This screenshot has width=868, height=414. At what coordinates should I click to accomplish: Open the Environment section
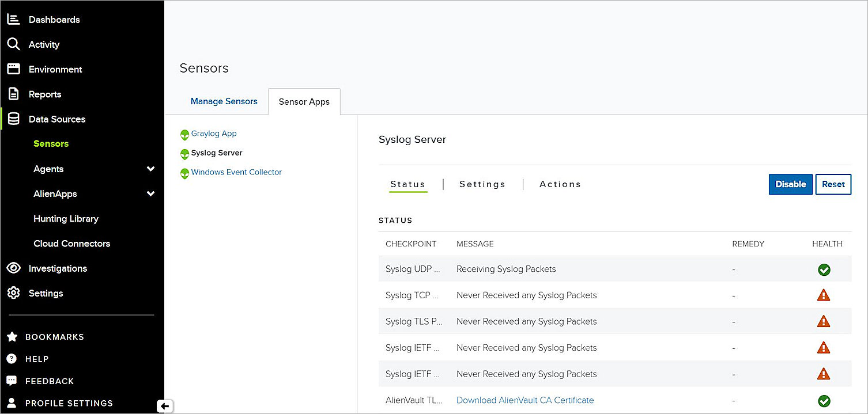pos(55,69)
